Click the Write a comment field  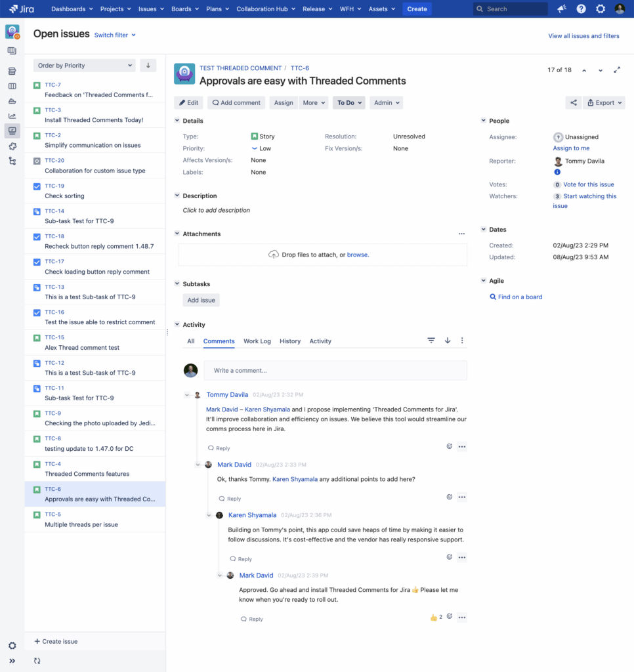(335, 371)
